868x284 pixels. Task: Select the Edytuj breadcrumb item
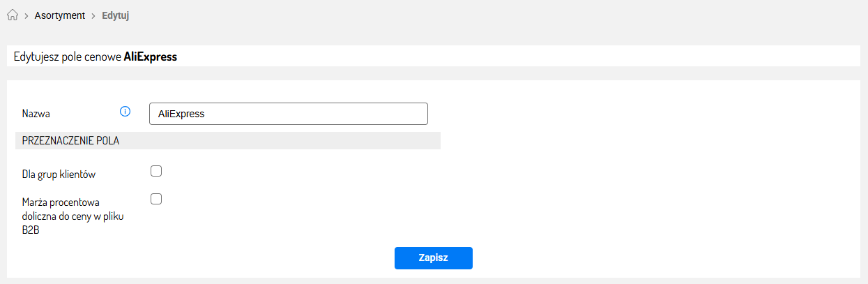(x=115, y=15)
